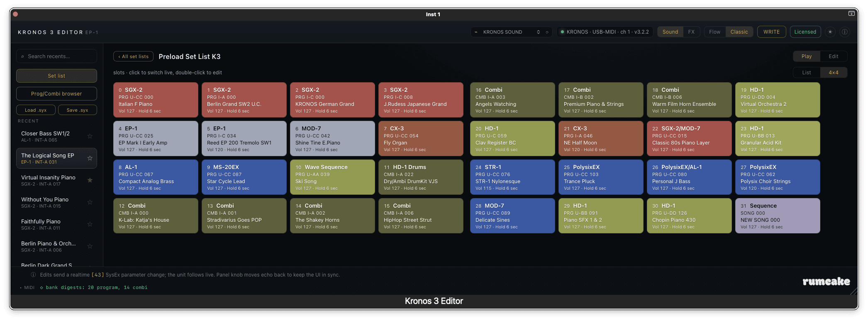Screen dimensions: 868x321
Task: Select slot 1 Berlin Grand SW2 U.C.
Action: 244,100
